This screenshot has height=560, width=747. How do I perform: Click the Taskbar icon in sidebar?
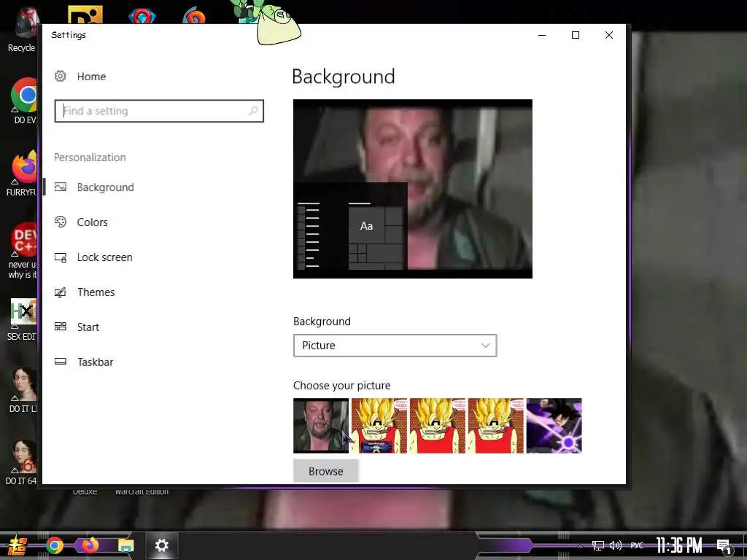[61, 362]
